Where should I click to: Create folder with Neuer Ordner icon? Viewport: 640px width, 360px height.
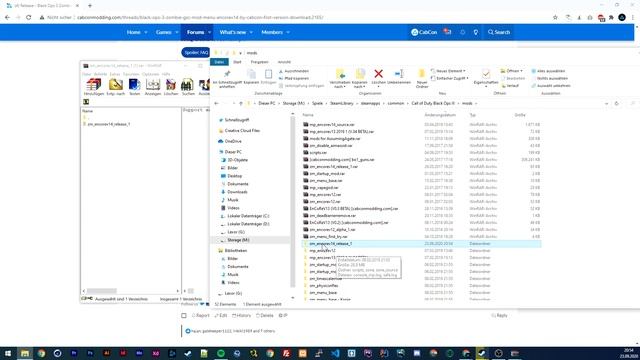click(422, 78)
